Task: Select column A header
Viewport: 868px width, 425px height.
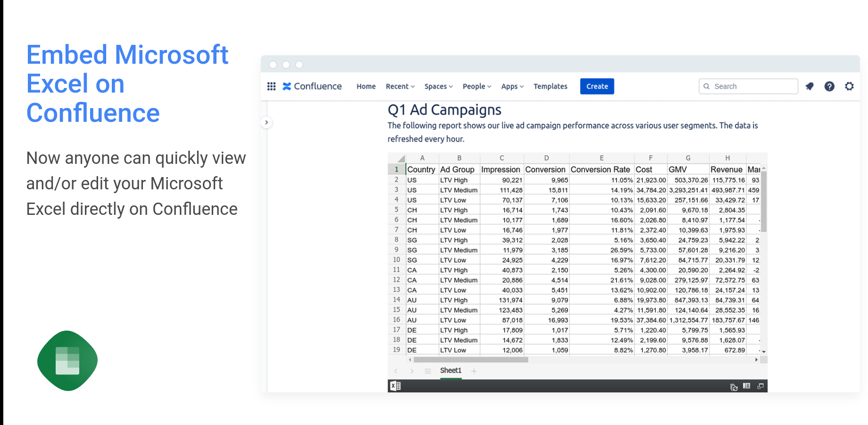Action: pos(422,158)
